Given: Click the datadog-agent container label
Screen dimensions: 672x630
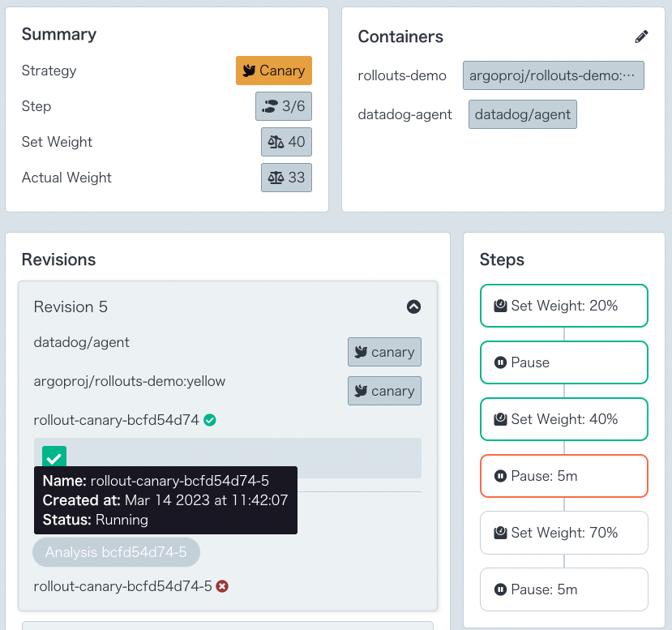Looking at the screenshot, I should pyautogui.click(x=404, y=114).
